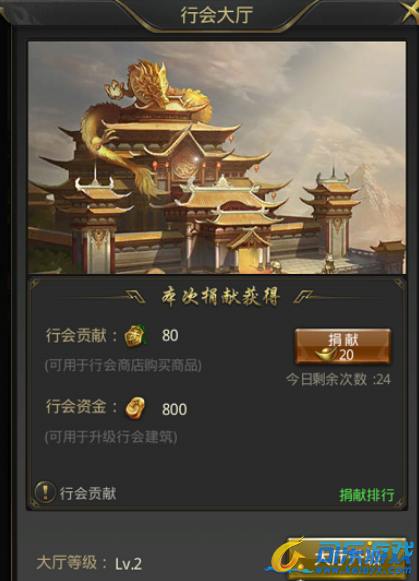Click the guild hall palace image
Screen dimensions: 419x581
tap(217, 158)
